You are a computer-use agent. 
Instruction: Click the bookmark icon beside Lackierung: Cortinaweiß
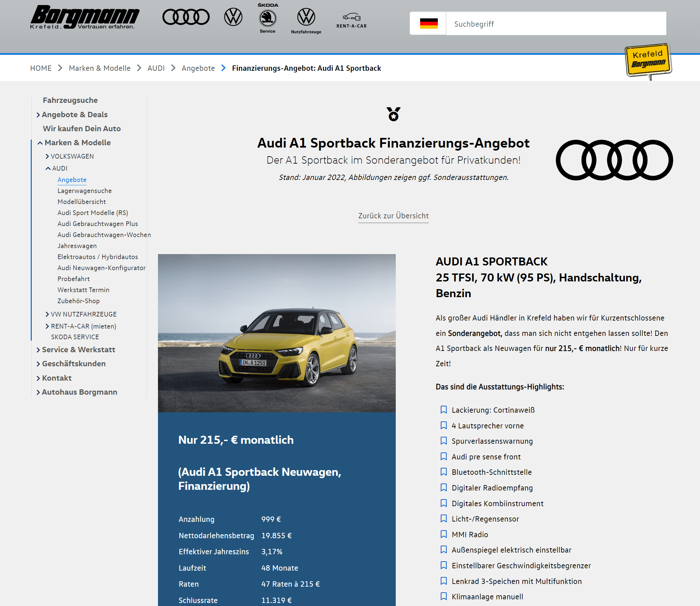tap(444, 410)
